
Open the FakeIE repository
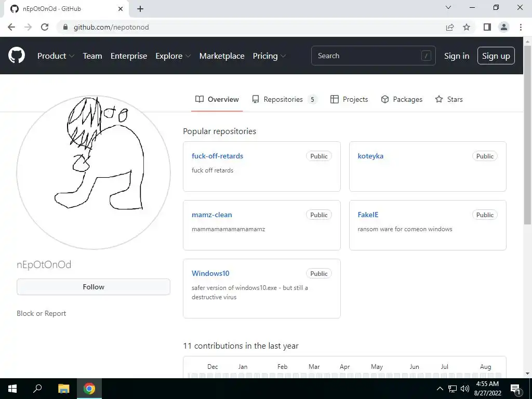(x=368, y=215)
